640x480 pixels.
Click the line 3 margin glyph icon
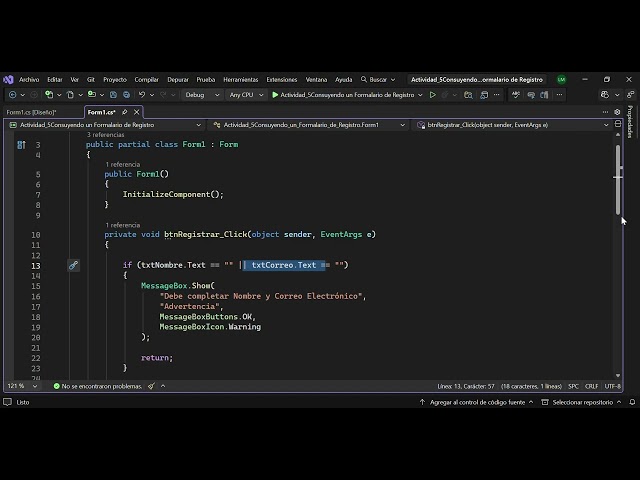pyautogui.click(x=21, y=144)
